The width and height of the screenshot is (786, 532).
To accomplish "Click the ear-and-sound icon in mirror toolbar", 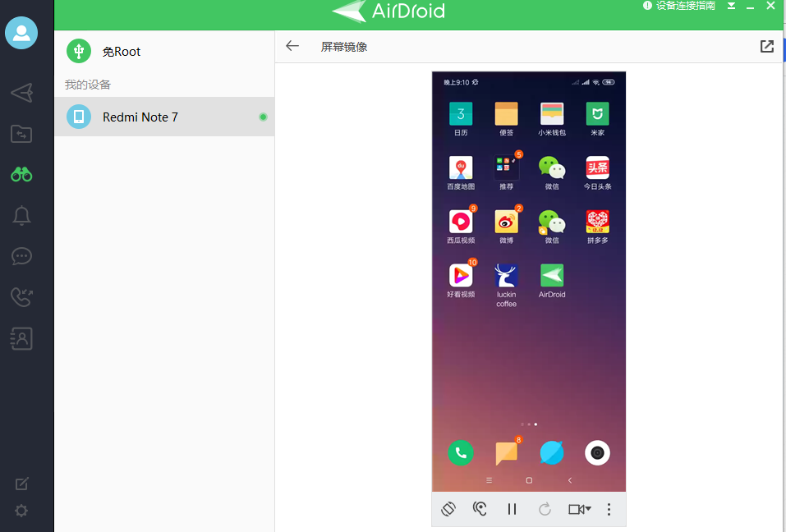I will click(480, 509).
